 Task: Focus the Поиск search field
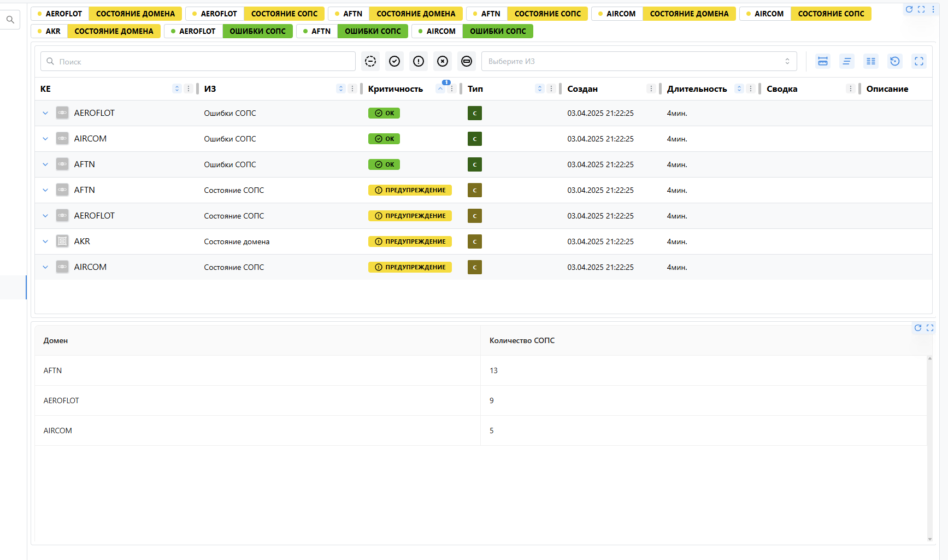pos(198,61)
